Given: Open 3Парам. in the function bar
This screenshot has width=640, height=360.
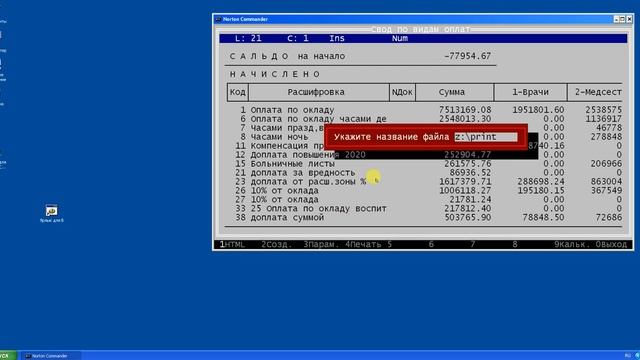Looking at the screenshot, I should click(321, 244).
